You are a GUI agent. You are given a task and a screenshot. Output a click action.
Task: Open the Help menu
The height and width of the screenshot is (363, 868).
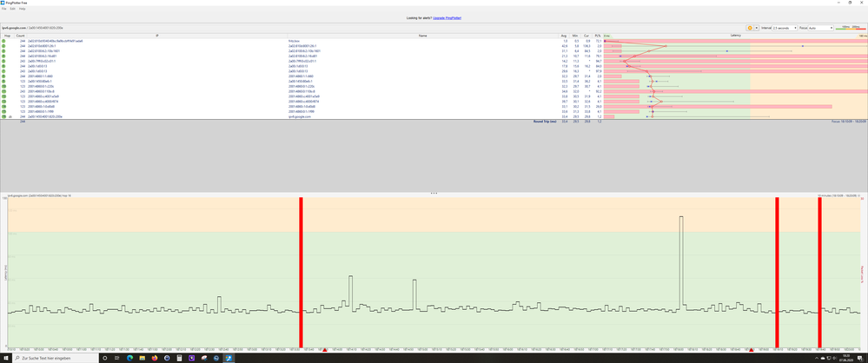coord(22,9)
